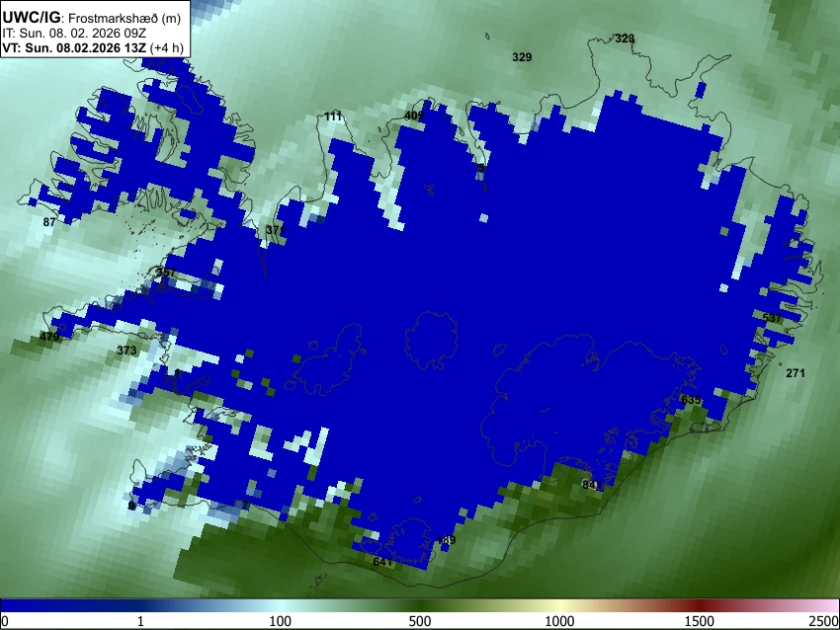Click the colour scale label 500
This screenshot has height=630, width=840.
click(x=420, y=621)
